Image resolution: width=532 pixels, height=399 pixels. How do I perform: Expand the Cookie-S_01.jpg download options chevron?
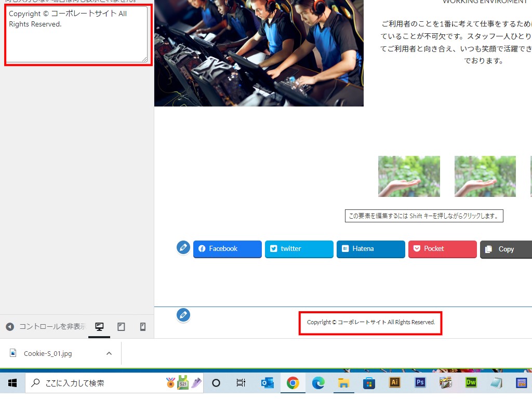pos(109,353)
